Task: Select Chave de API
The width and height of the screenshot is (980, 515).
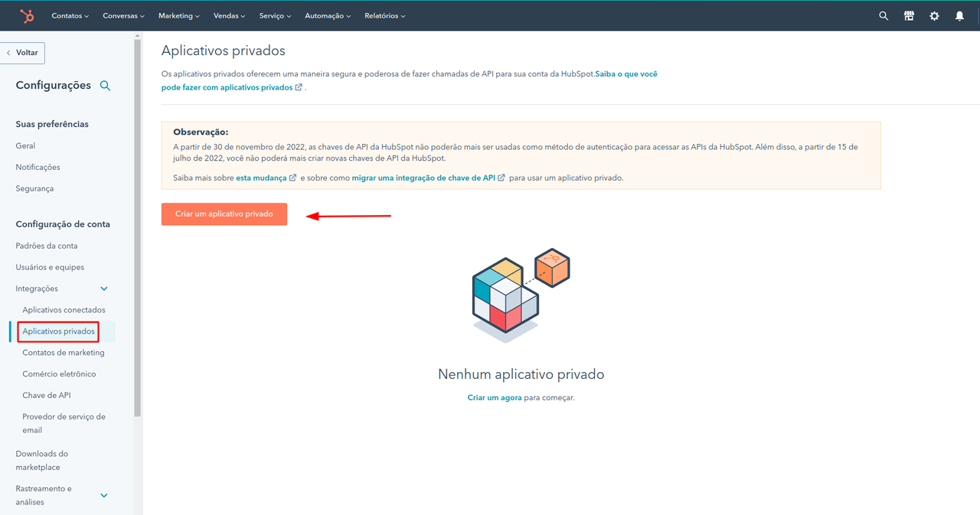Action: click(46, 396)
